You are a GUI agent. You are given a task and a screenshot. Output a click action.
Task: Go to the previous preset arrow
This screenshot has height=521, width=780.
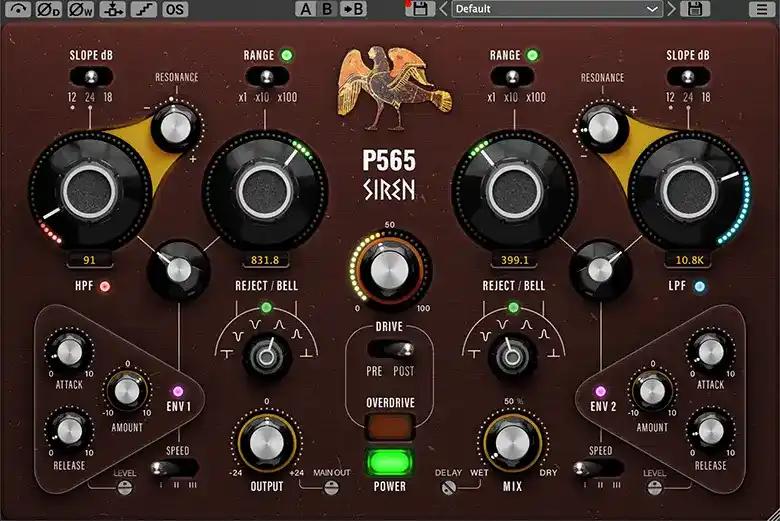pyautogui.click(x=444, y=9)
